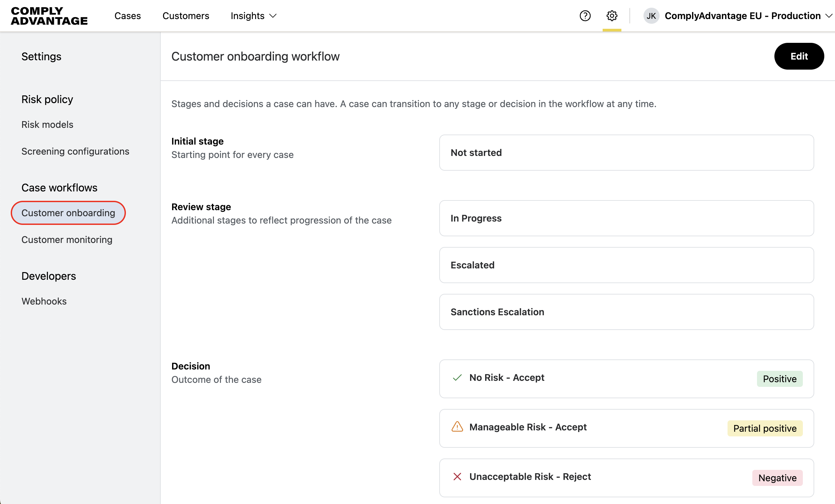Click the red X beside Unacceptable Risk
Image resolution: width=835 pixels, height=504 pixels.
[457, 477]
